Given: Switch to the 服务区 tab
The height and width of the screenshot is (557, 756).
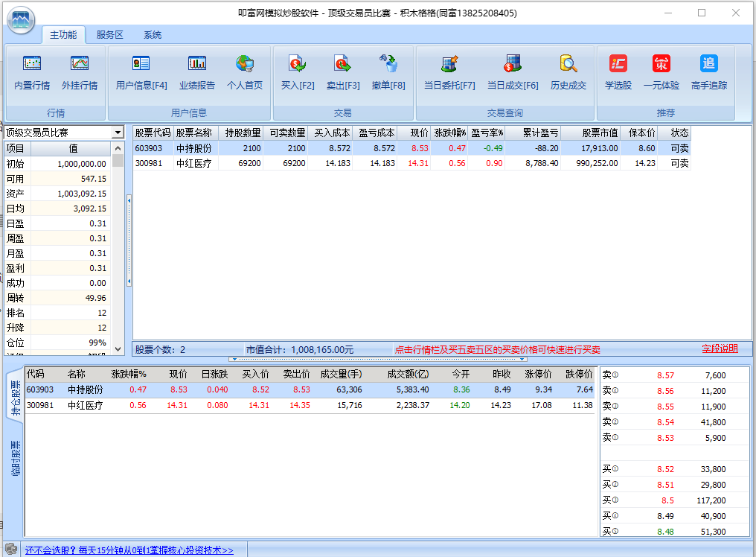Looking at the screenshot, I should pos(110,35).
